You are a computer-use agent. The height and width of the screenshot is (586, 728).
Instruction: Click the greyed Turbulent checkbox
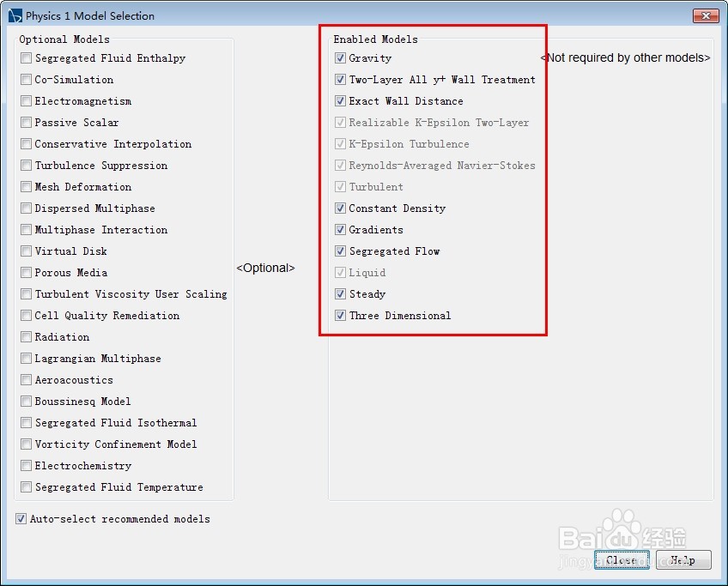click(340, 186)
